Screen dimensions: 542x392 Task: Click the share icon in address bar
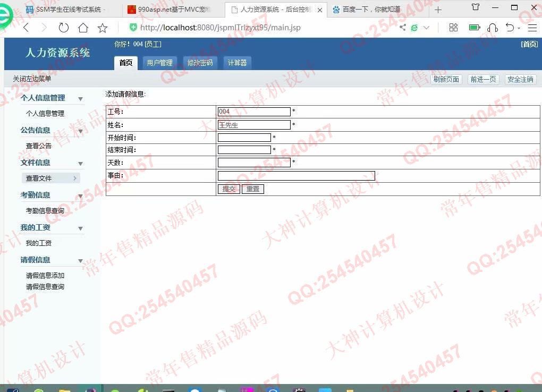pyautogui.click(x=403, y=28)
